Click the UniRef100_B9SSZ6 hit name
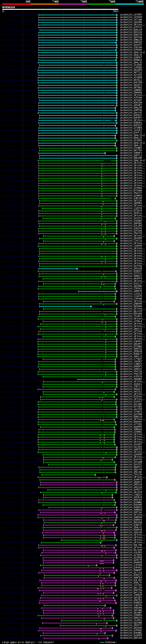 click(x=131, y=32)
